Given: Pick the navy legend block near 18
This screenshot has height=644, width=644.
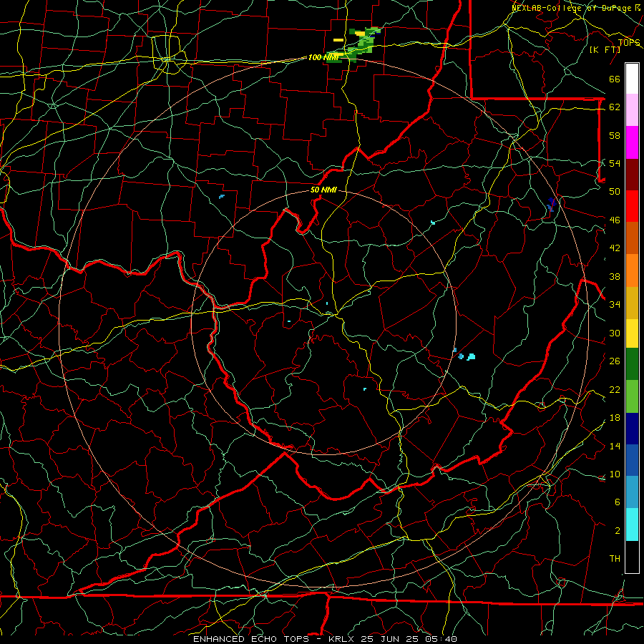Looking at the screenshot, I should click(x=632, y=429).
